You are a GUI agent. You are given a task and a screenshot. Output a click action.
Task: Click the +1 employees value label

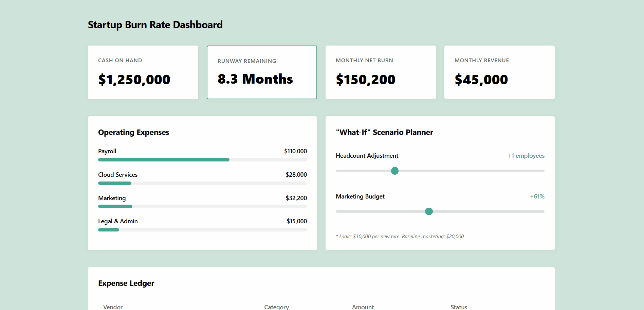pos(526,156)
